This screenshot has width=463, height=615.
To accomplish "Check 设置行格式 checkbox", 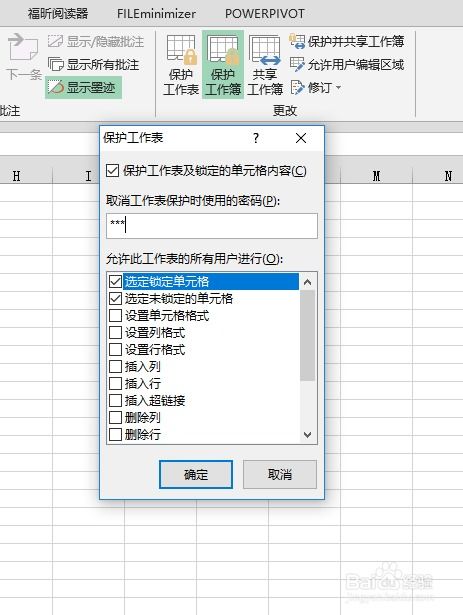I will point(115,349).
